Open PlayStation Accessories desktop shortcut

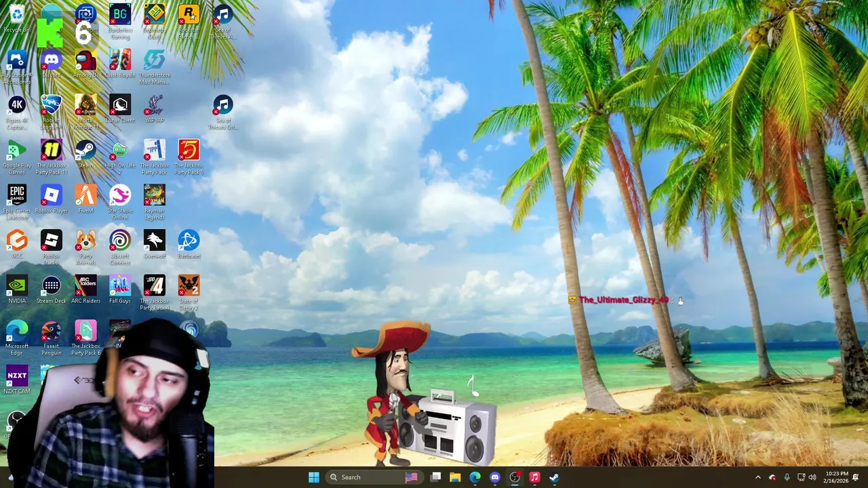[16, 68]
